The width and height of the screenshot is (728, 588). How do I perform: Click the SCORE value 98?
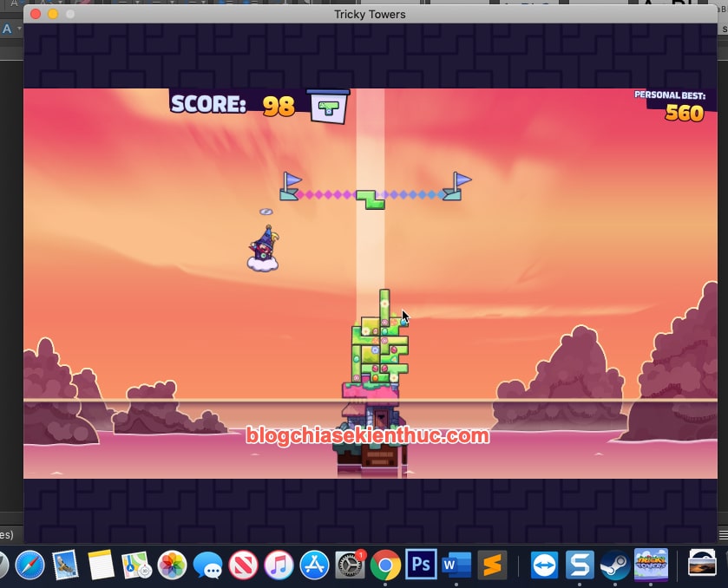point(279,107)
